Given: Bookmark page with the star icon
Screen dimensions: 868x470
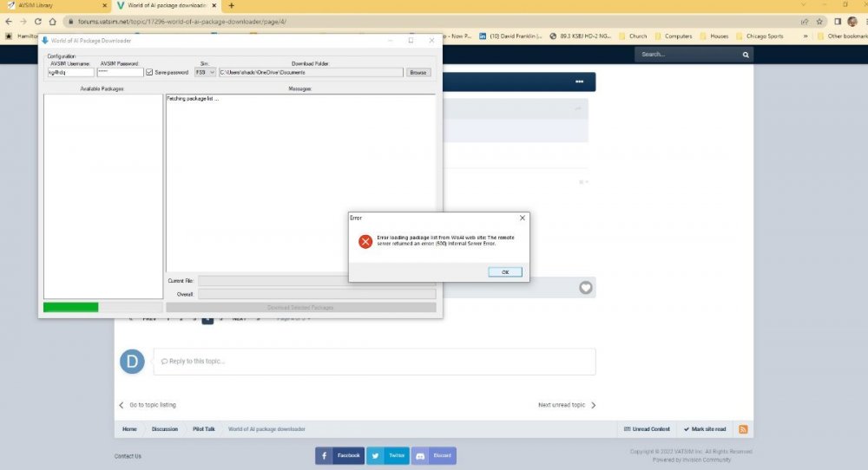Looking at the screenshot, I should coord(819,21).
